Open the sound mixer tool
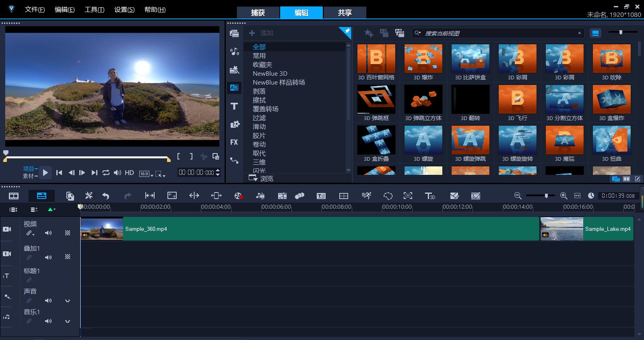 (260, 196)
